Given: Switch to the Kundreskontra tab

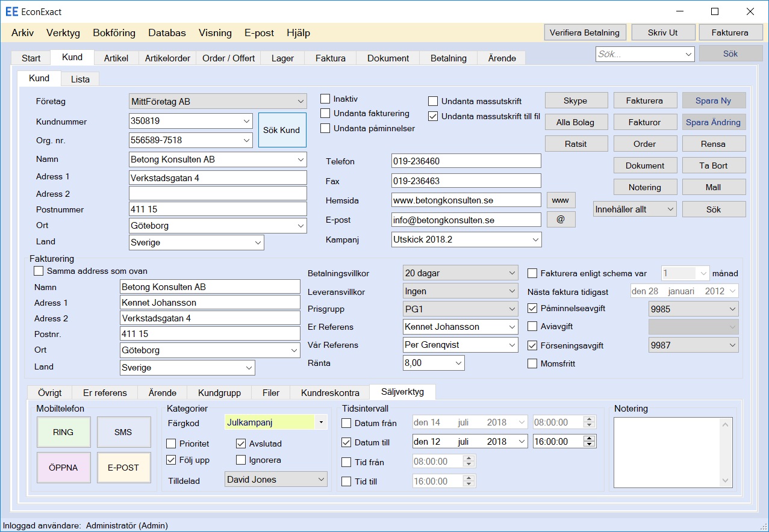Looking at the screenshot, I should pos(330,393).
